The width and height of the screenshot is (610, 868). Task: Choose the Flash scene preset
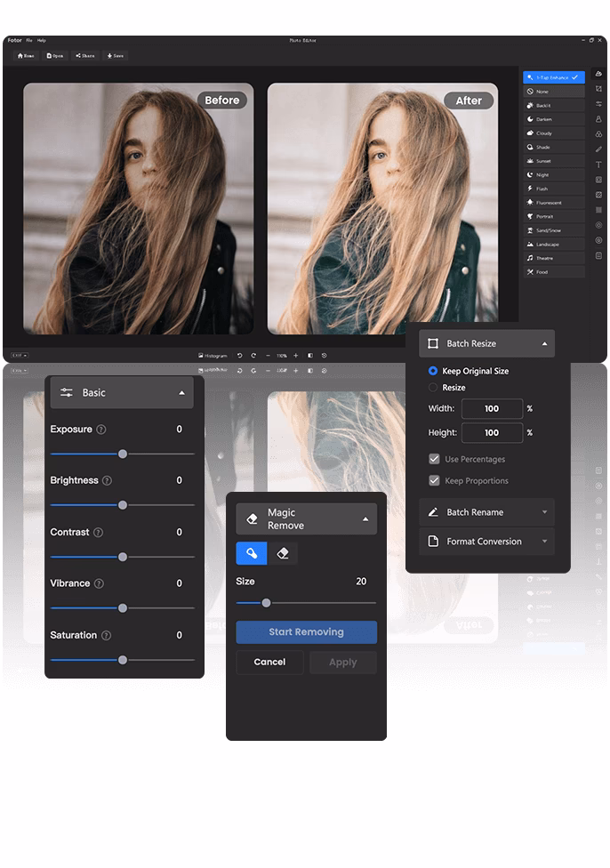[554, 189]
